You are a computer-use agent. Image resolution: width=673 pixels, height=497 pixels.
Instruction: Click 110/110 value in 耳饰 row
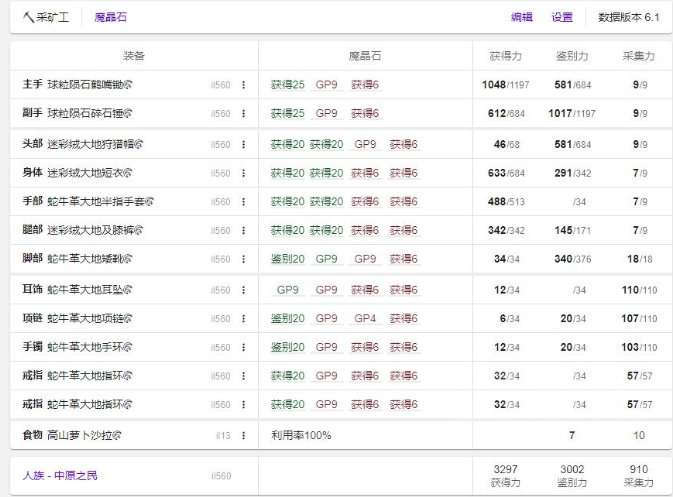[x=640, y=290]
